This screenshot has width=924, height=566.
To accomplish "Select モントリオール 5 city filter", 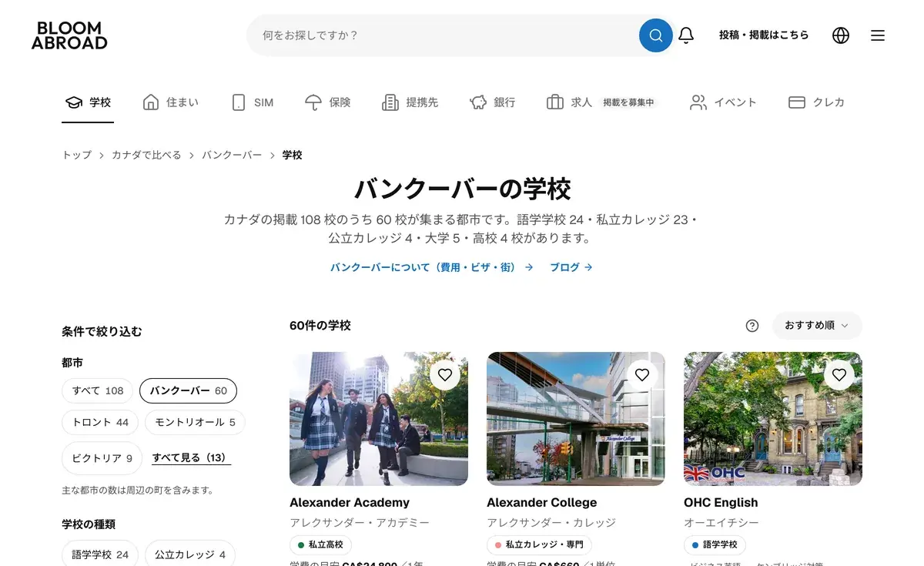I will click(196, 423).
